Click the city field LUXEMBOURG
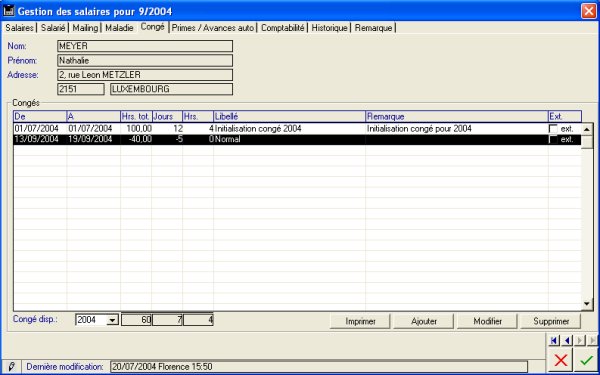600x375 pixels. (x=171, y=89)
